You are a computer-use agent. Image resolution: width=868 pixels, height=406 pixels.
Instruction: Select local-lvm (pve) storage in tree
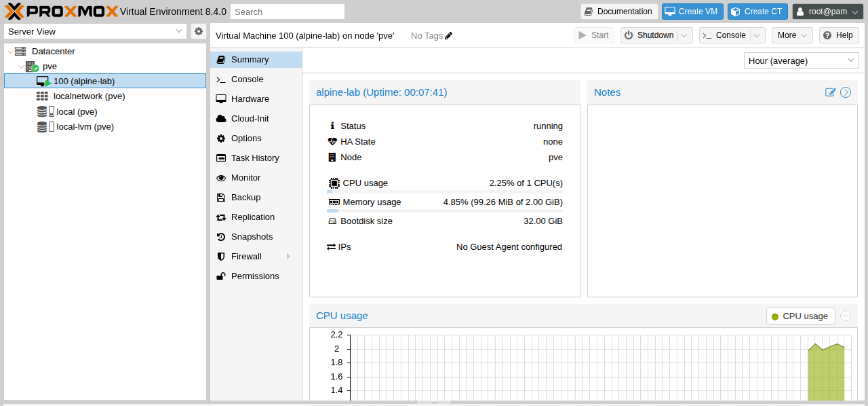click(105, 126)
